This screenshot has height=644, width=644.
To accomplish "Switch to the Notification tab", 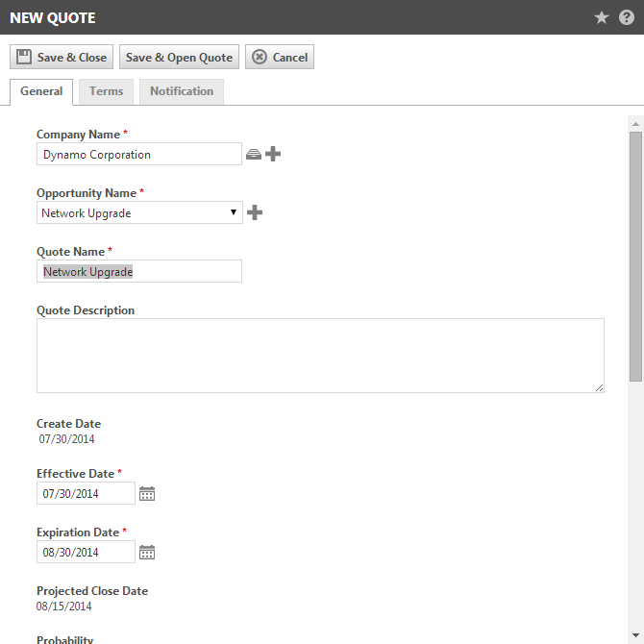I will pos(182,91).
